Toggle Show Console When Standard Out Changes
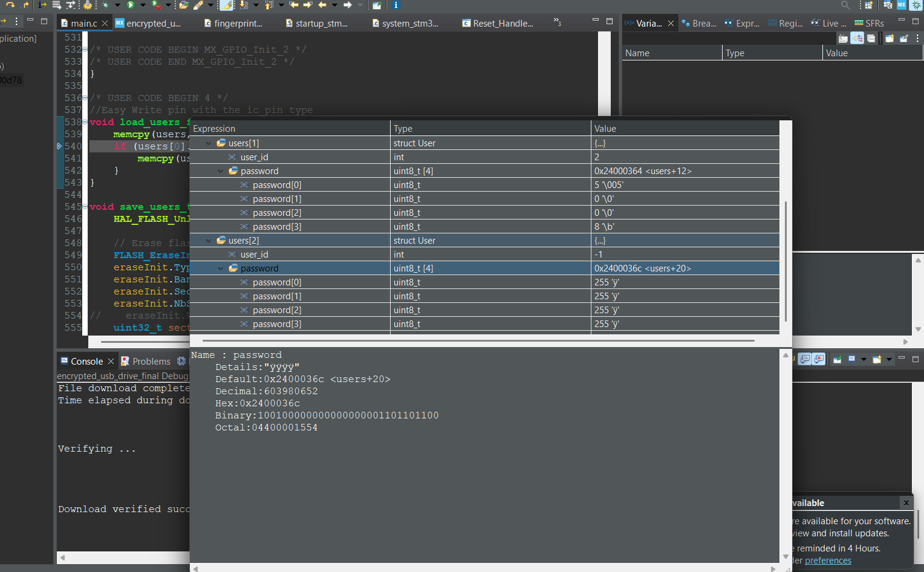The image size is (924, 572). (x=805, y=359)
